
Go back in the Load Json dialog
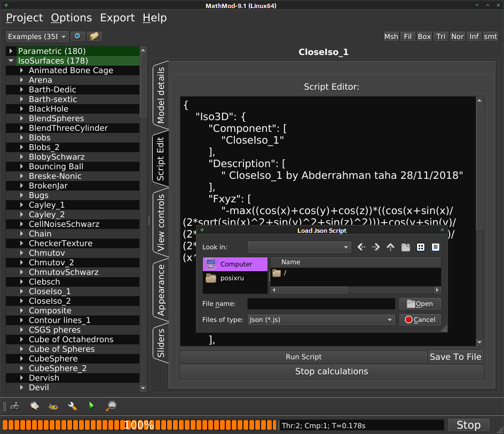[361, 247]
